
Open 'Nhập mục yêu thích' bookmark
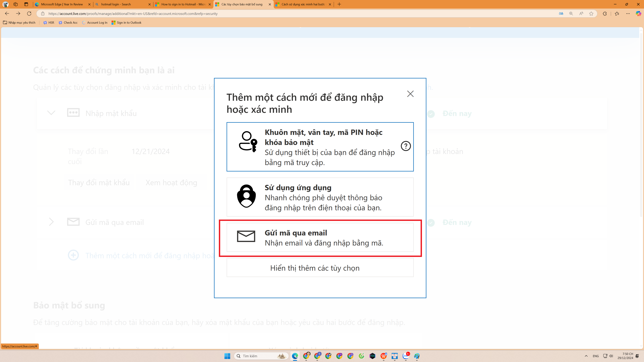point(19,22)
